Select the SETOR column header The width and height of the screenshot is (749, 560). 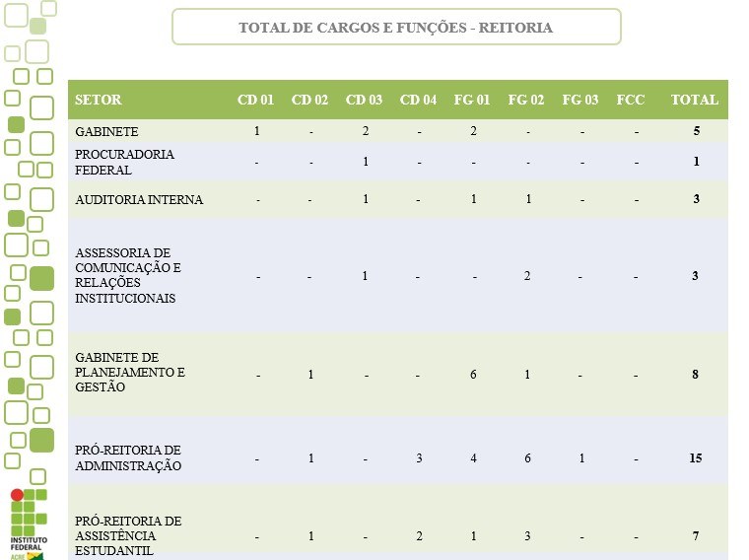[x=99, y=100]
